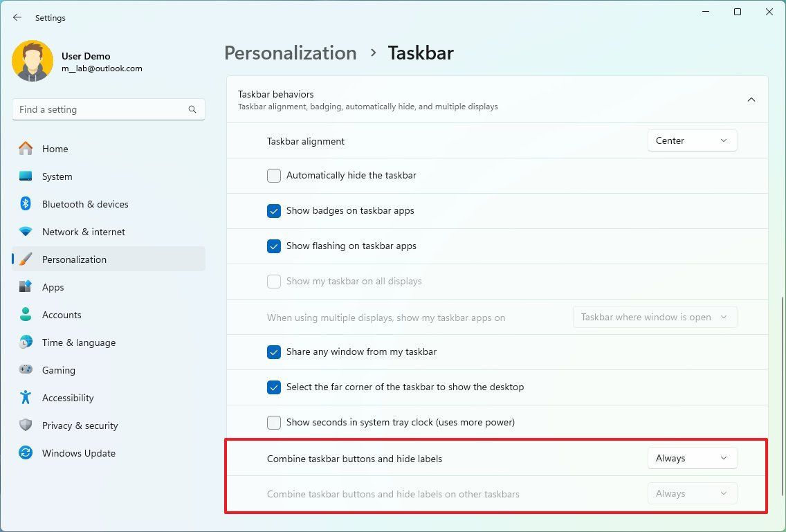786x532 pixels.
Task: Select the Home sidebar icon
Action: click(x=26, y=149)
